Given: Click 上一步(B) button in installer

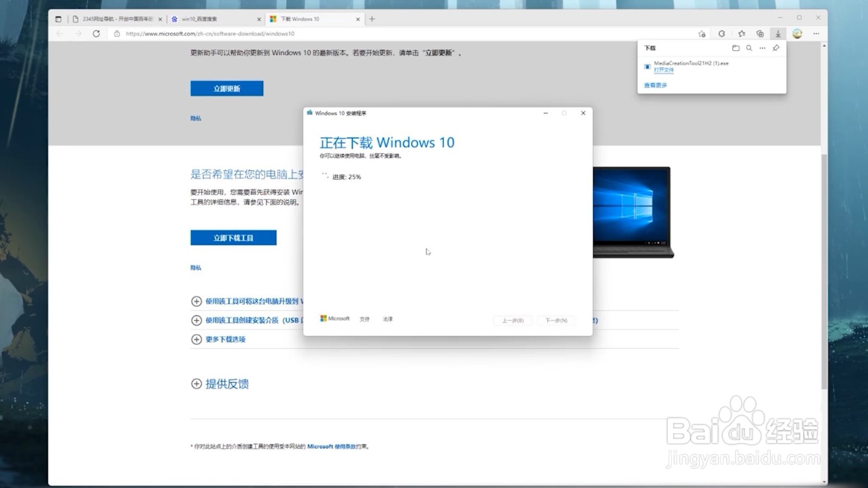Looking at the screenshot, I should [x=513, y=320].
